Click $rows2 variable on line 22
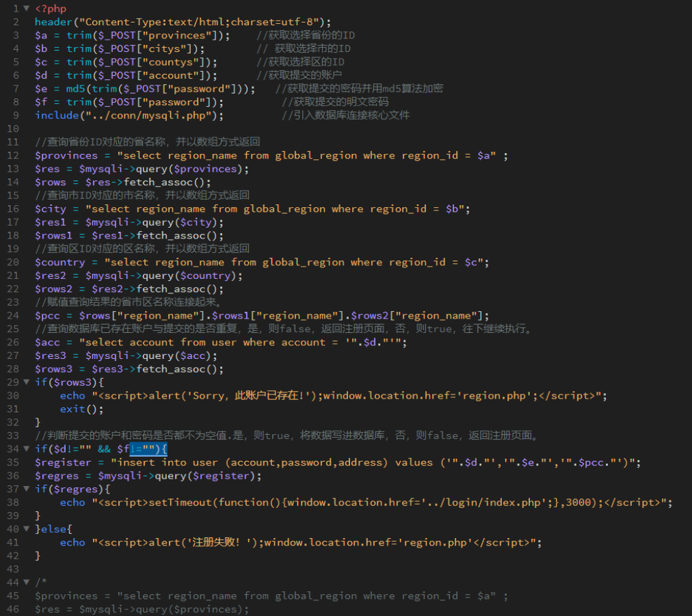 [x=53, y=289]
